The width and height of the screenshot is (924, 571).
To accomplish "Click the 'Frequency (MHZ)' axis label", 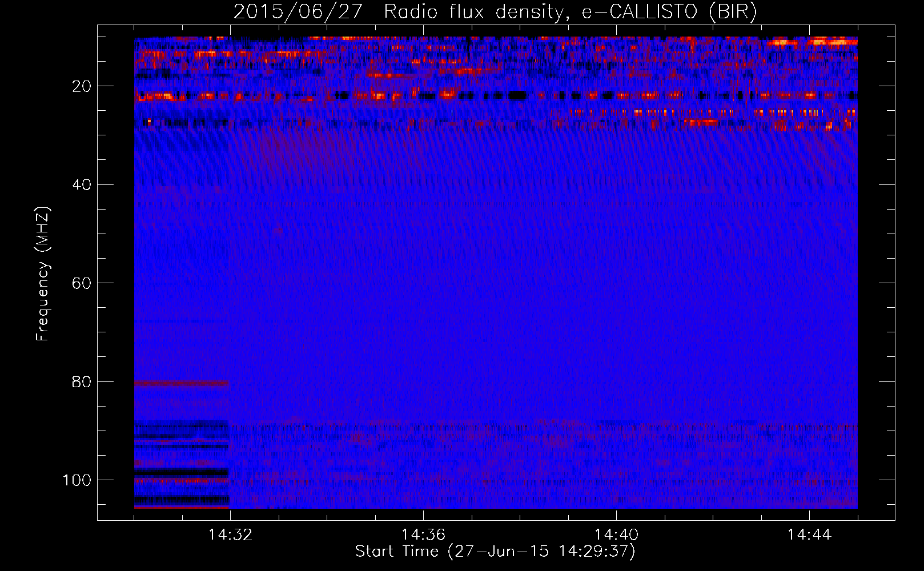I will pos(43,274).
